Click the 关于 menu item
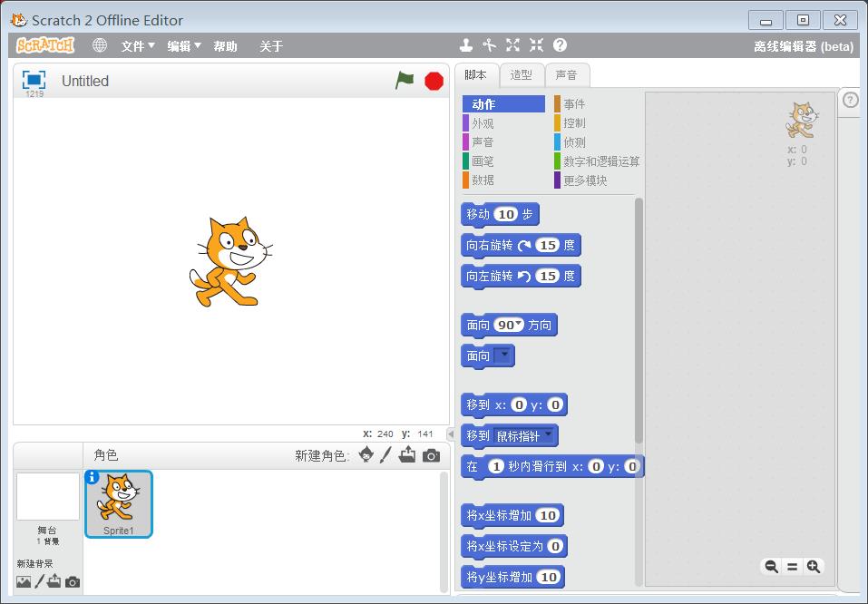The height and width of the screenshot is (604, 868). (271, 46)
